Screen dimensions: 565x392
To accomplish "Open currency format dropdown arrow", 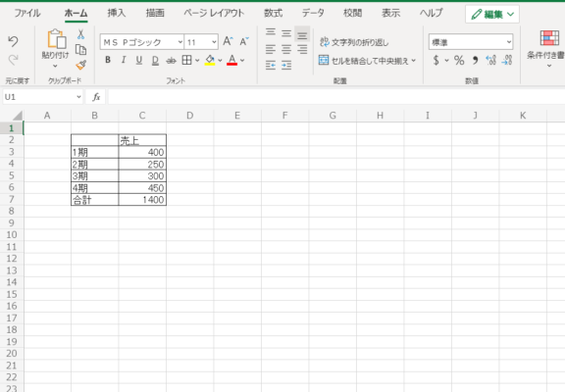I will pyautogui.click(x=447, y=61).
